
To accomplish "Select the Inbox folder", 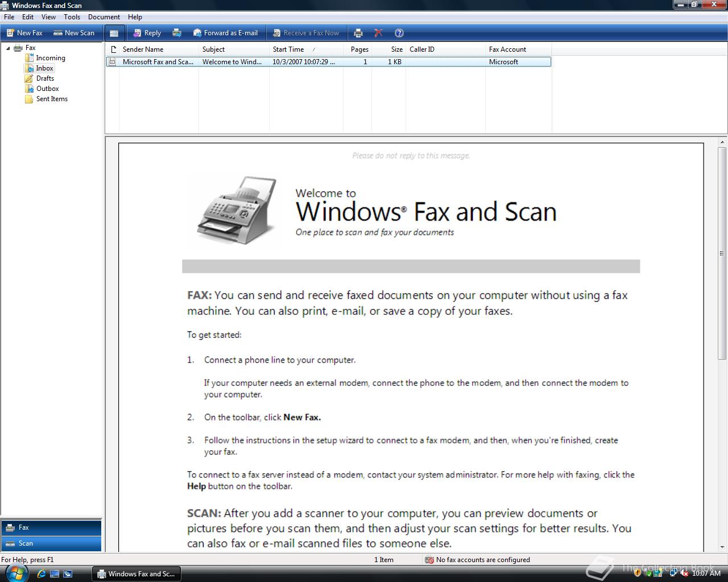I will click(x=44, y=68).
